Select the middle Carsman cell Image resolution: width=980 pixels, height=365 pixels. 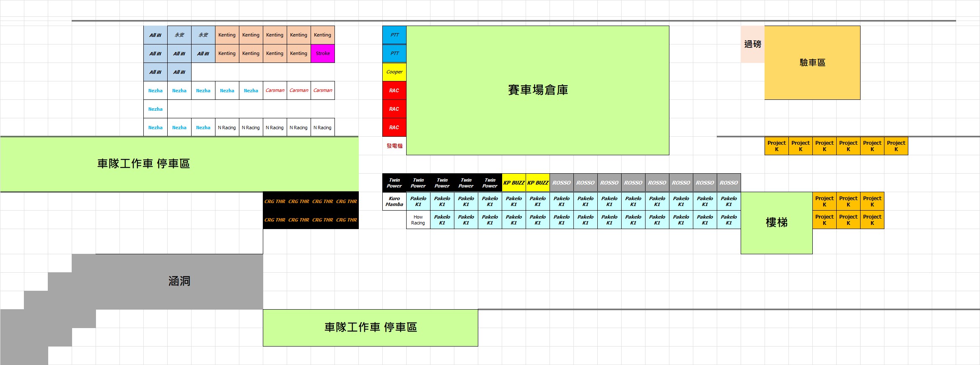click(298, 90)
